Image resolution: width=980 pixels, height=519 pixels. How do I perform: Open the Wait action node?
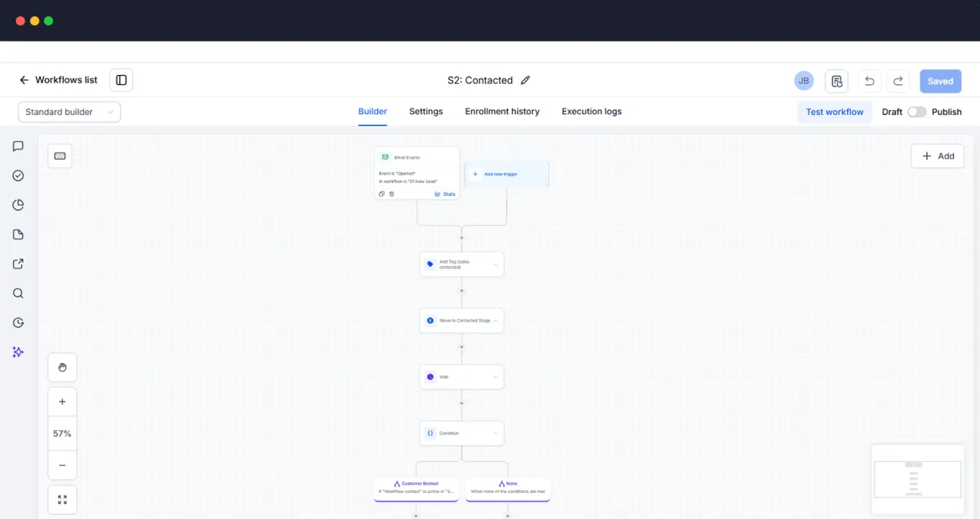[x=461, y=377]
